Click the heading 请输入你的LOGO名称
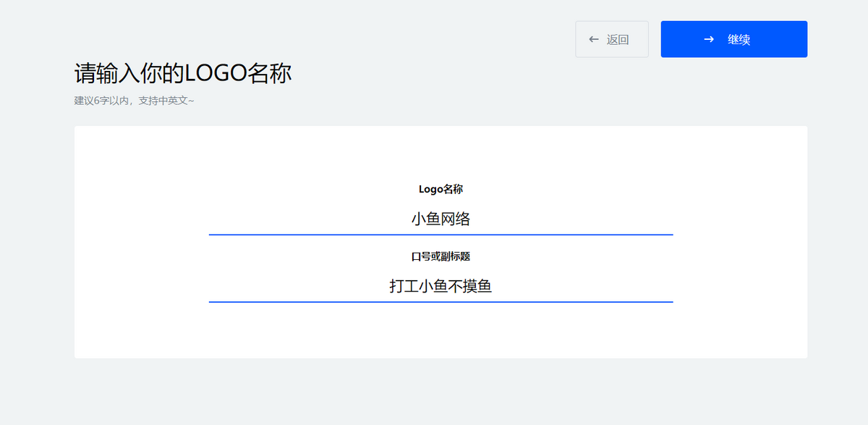 [x=183, y=73]
